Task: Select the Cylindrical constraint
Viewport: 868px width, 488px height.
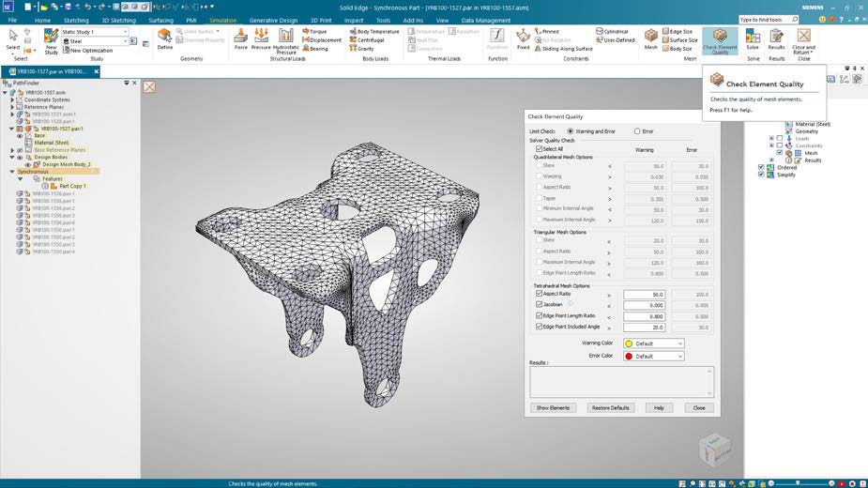Action: (x=612, y=32)
